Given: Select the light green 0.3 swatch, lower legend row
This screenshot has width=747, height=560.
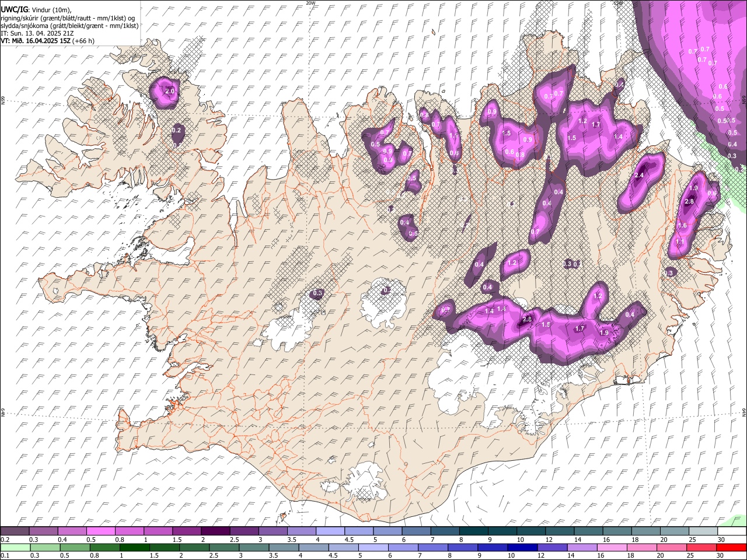Looking at the screenshot, I should (x=44, y=547).
